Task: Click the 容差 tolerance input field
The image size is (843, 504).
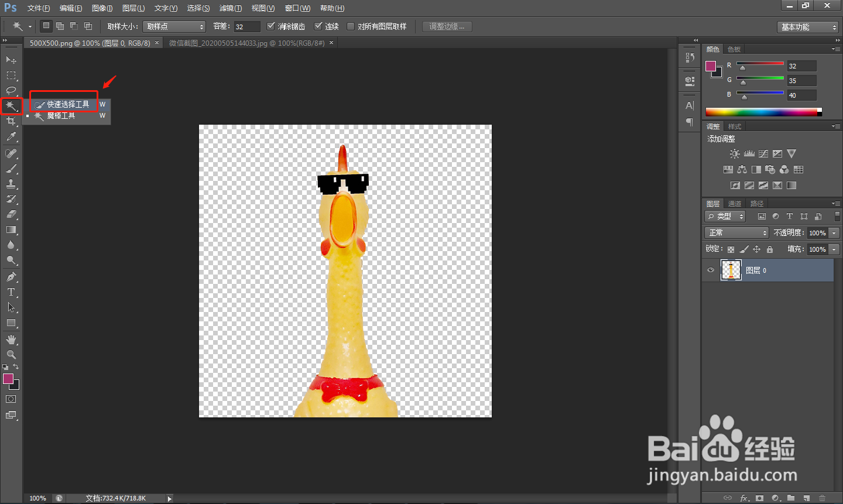Action: 247,26
